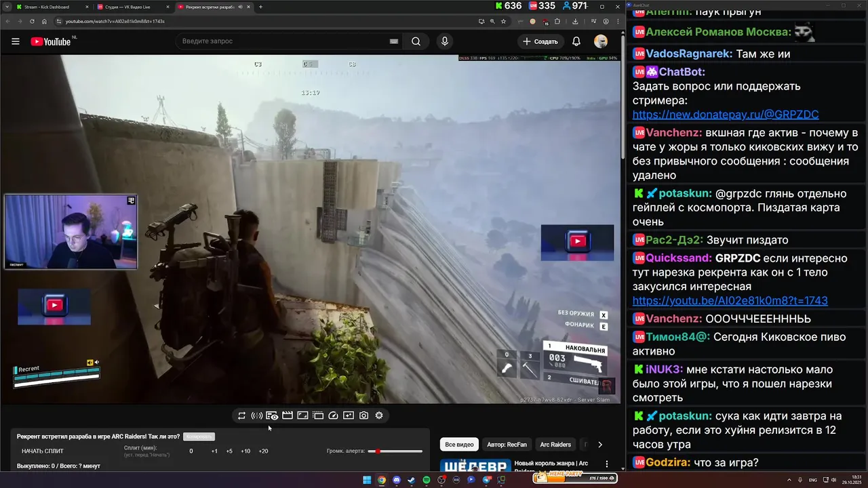
Task: Open Telegram from the taskbar
Action: click(x=486, y=480)
